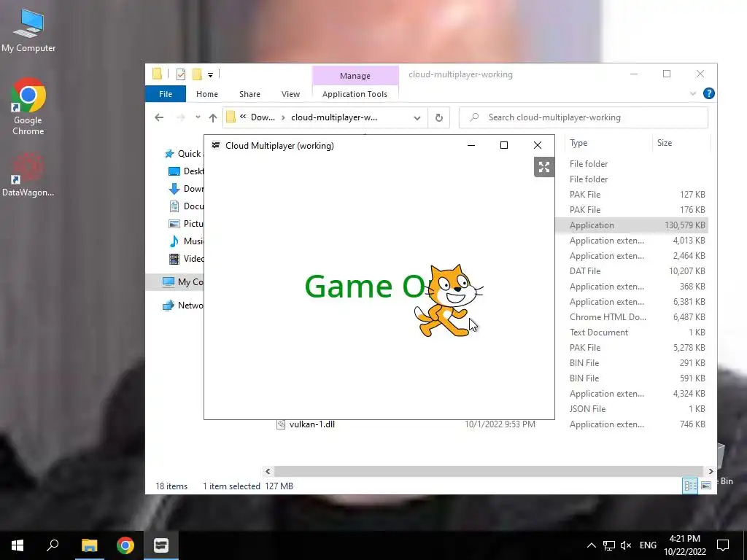Screen dimensions: 747x560
Task: Go up one folder level
Action: (x=213, y=117)
